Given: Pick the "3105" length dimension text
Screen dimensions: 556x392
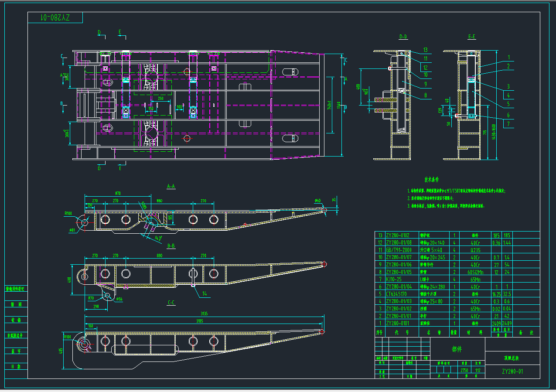Looking at the screenshot, I should 200,321.
